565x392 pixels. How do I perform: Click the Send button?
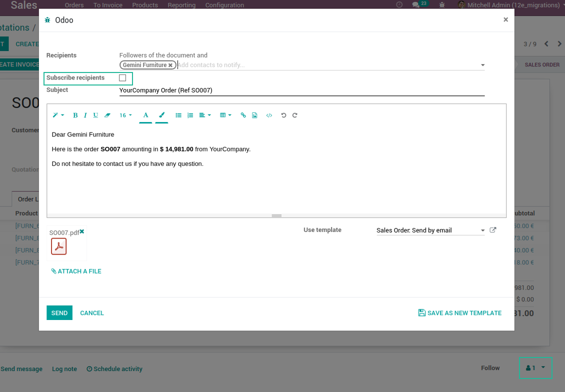click(59, 312)
